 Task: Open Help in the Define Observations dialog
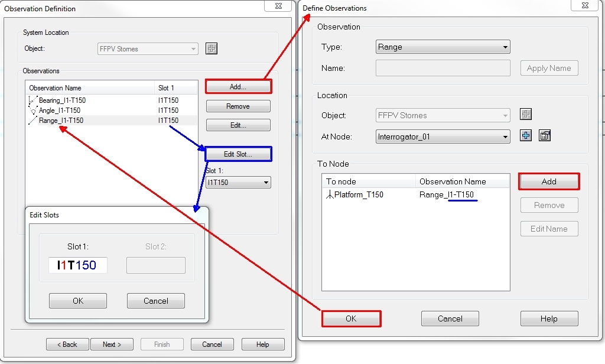coord(549,318)
